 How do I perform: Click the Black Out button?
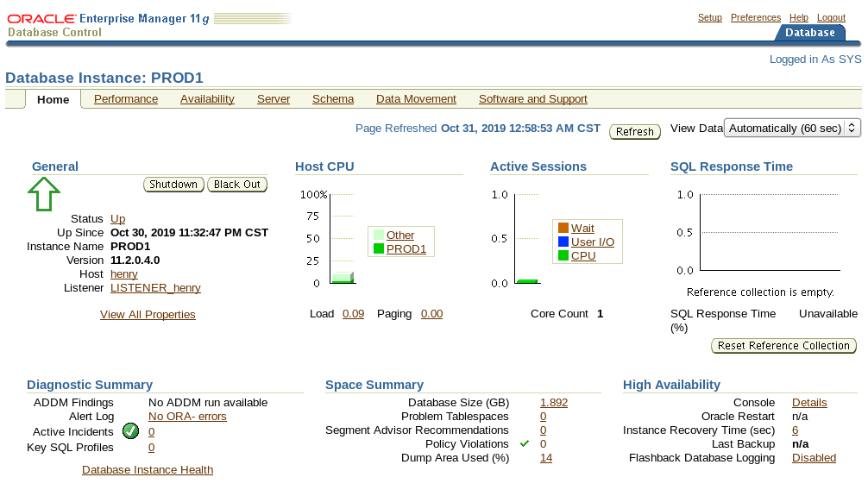pos(237,185)
